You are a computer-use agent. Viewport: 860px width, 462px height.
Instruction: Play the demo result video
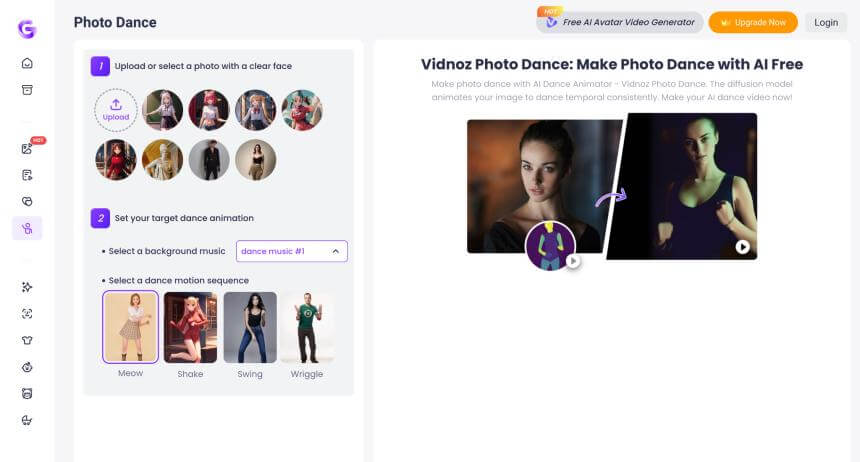point(742,247)
